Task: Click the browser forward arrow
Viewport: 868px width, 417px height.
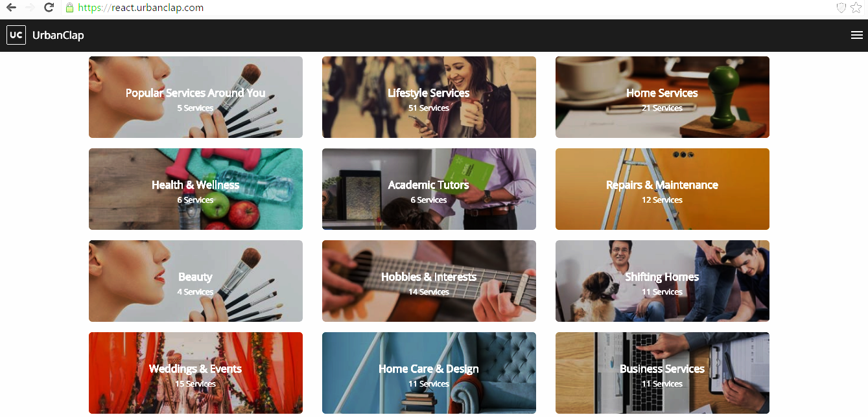Action: click(30, 8)
